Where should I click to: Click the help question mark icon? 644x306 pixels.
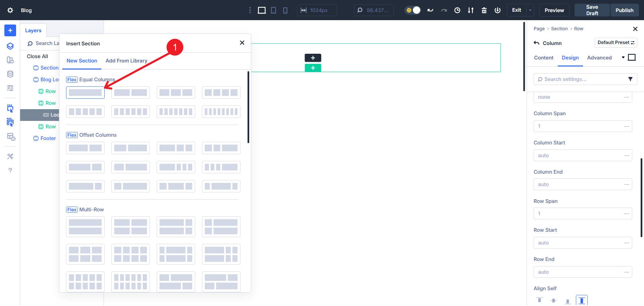point(10,170)
